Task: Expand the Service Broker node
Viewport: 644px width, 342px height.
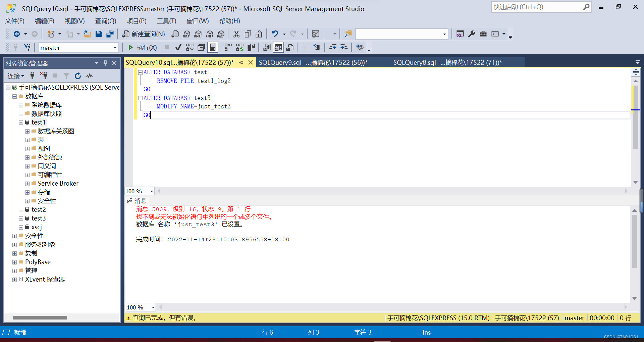Action: [27, 184]
